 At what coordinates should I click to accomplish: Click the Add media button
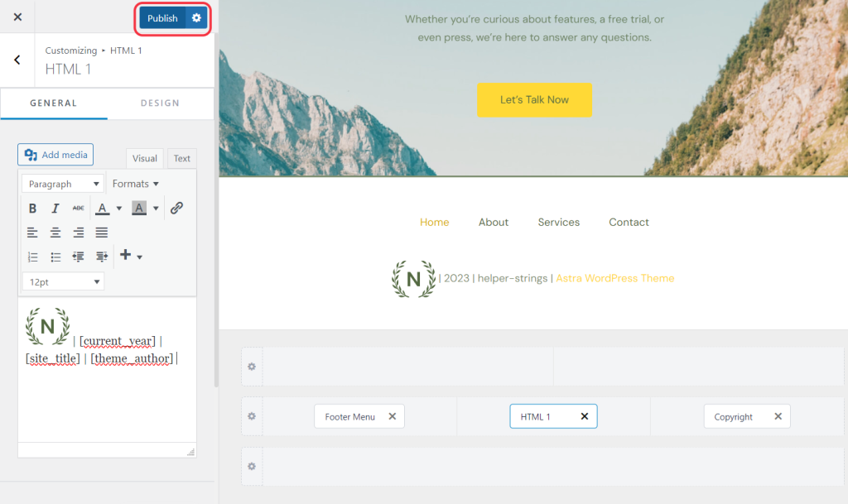55,155
